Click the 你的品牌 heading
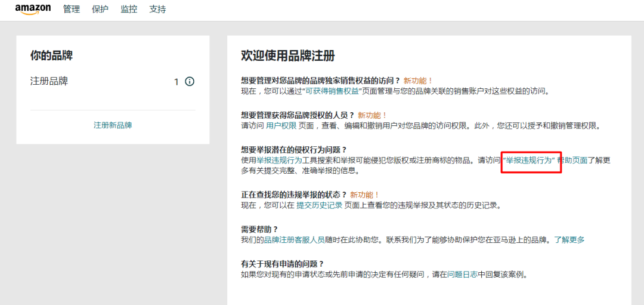644x305 pixels. (x=51, y=56)
